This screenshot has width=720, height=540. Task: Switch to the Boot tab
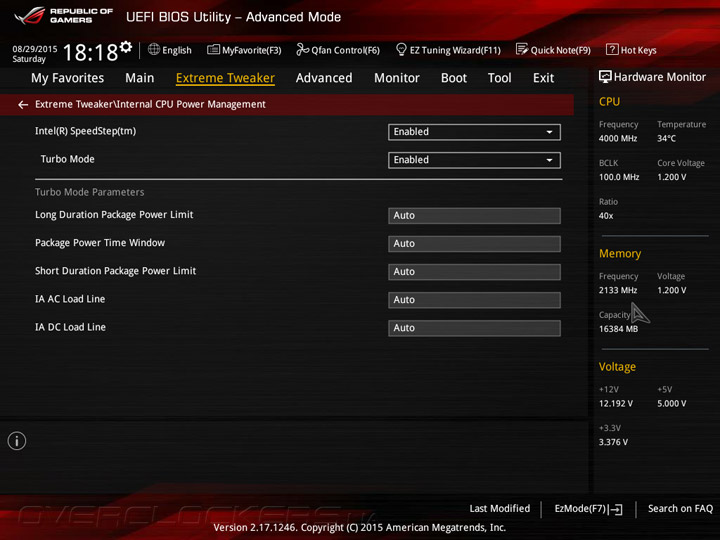click(454, 78)
